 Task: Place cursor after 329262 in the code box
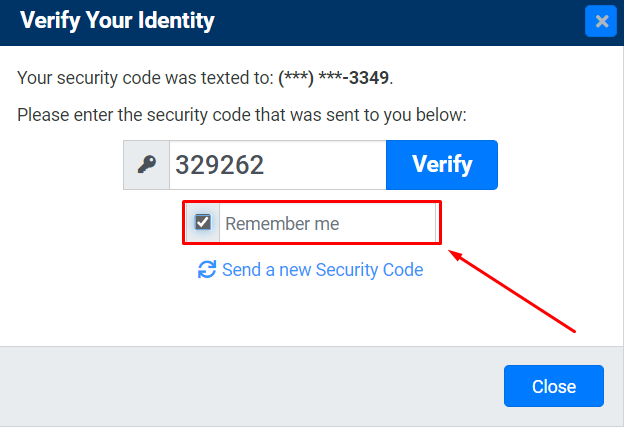(x=266, y=165)
